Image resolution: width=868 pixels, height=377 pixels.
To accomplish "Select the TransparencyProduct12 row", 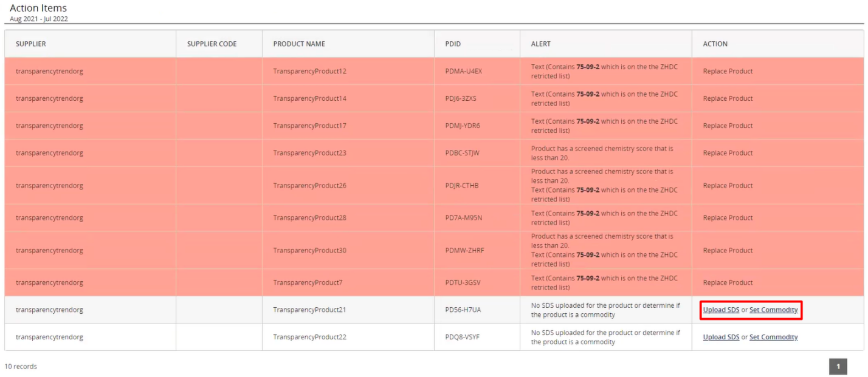I will (434, 71).
